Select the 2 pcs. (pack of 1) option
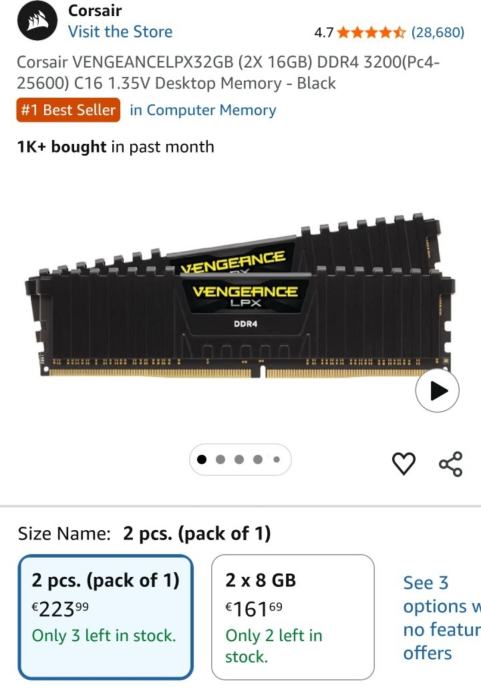The width and height of the screenshot is (481, 690). (106, 617)
